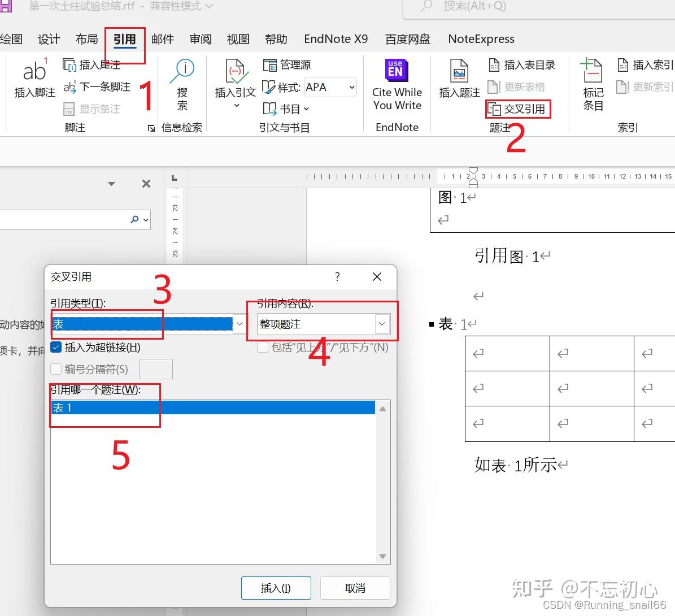Click the 插入 button in the dialog
Image resolution: width=675 pixels, height=616 pixels.
[276, 588]
